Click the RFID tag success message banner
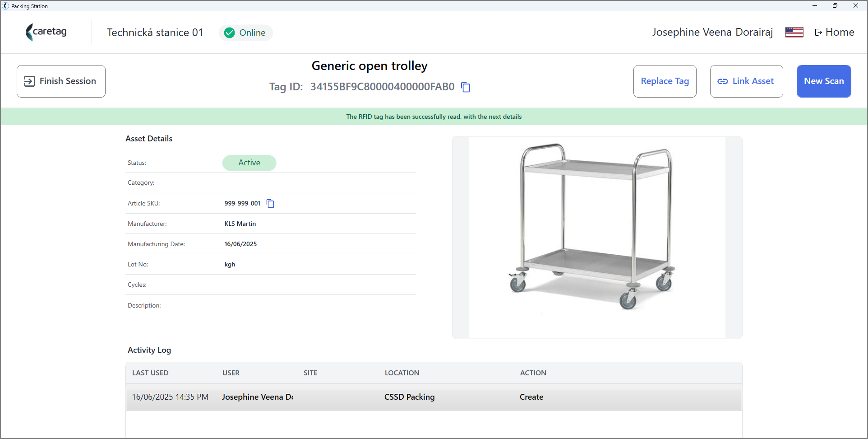 point(434,117)
